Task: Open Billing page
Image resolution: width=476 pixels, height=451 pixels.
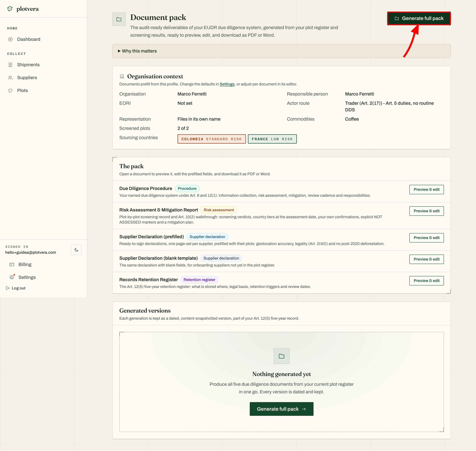Action: 25,264
